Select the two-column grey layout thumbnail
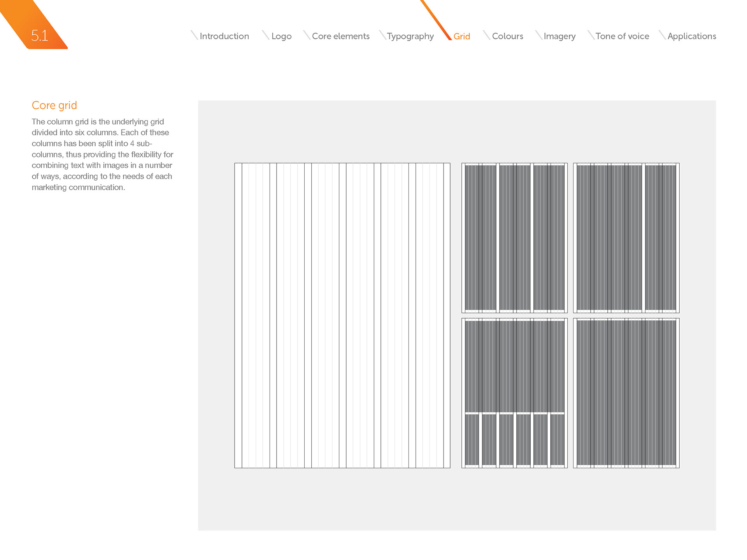This screenshot has width=747, height=560. click(626, 238)
